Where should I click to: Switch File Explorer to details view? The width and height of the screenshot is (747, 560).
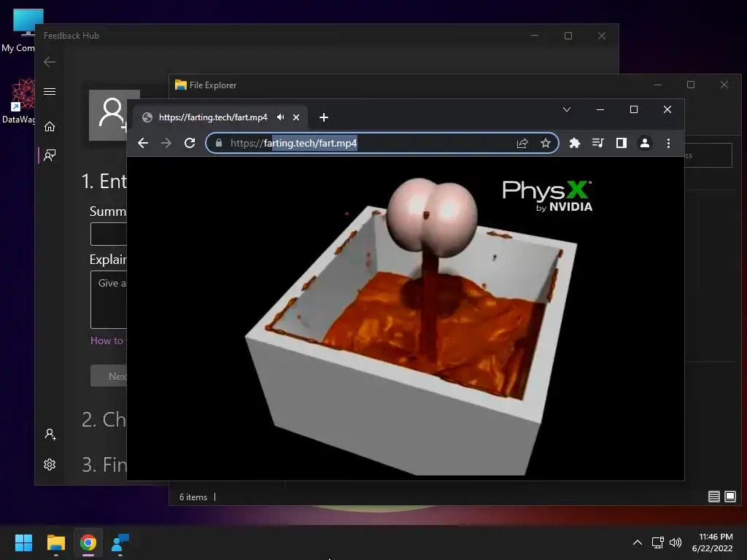point(713,497)
